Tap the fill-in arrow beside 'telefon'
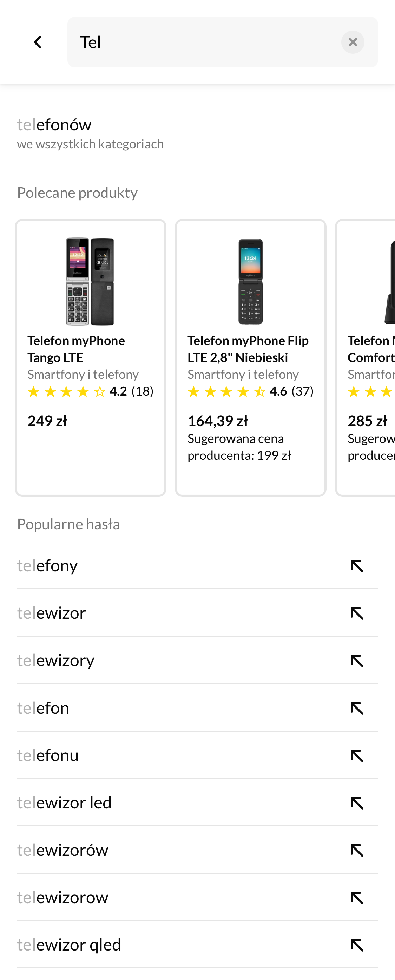Viewport: 395px width, 980px height. tap(356, 709)
